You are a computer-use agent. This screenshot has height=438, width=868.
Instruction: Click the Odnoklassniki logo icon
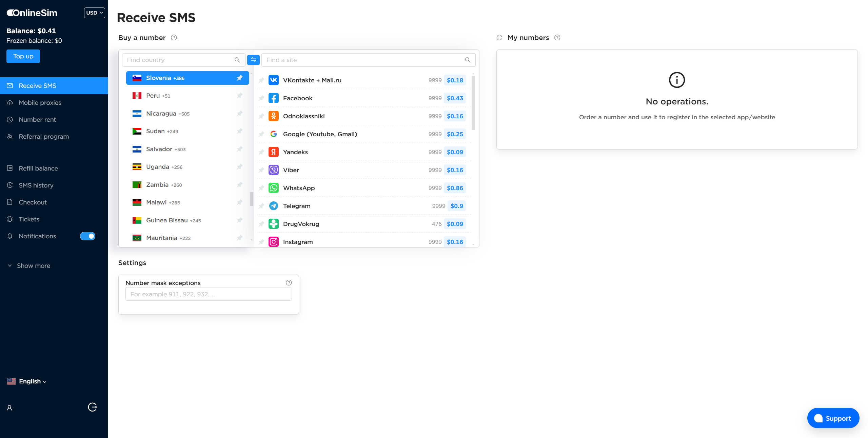point(274,116)
